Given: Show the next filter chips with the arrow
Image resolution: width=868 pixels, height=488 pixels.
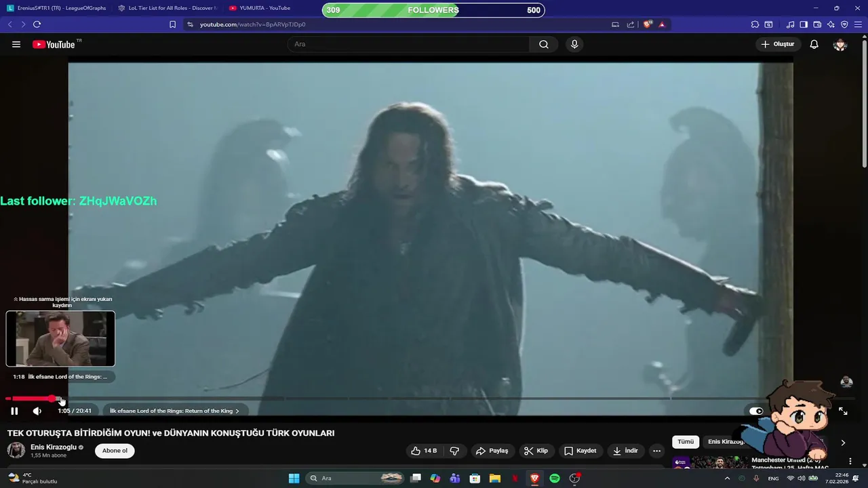Looking at the screenshot, I should (843, 443).
